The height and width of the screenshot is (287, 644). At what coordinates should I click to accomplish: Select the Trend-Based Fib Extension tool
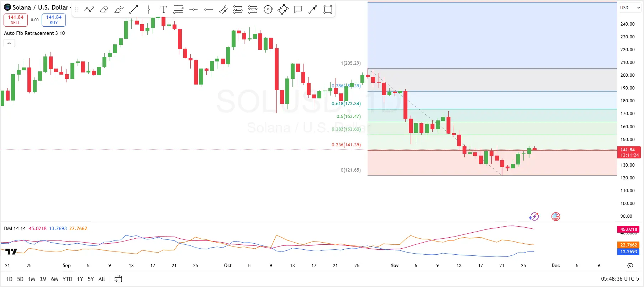[x=238, y=10]
